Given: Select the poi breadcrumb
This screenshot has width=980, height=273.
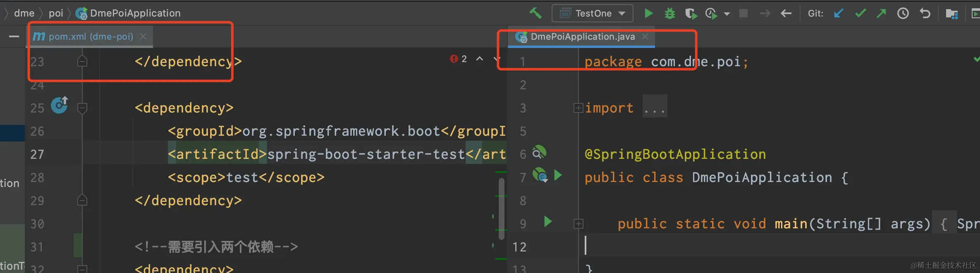Looking at the screenshot, I should (56, 13).
